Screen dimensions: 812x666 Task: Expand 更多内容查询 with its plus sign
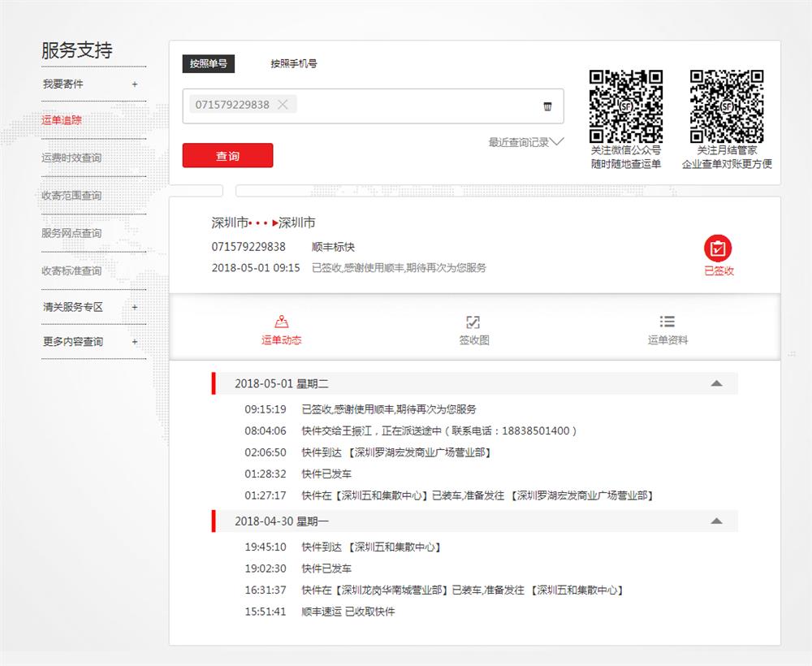(135, 341)
